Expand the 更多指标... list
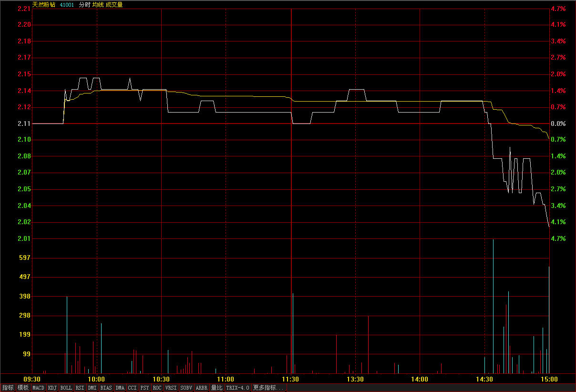 pos(268,388)
